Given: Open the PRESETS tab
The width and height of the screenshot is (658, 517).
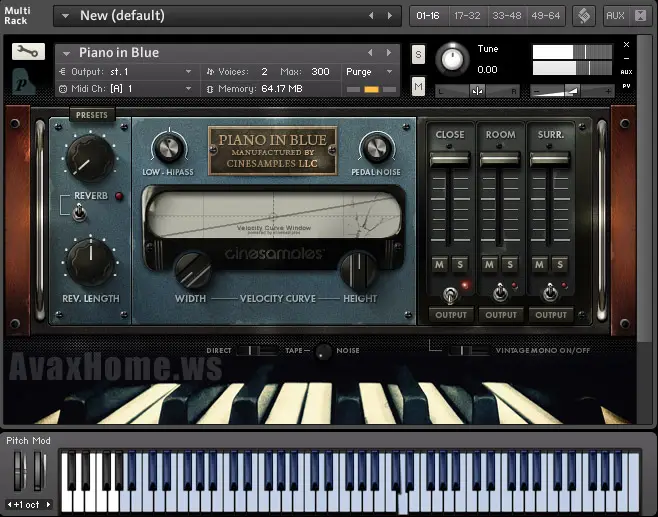Looking at the screenshot, I should [x=92, y=115].
